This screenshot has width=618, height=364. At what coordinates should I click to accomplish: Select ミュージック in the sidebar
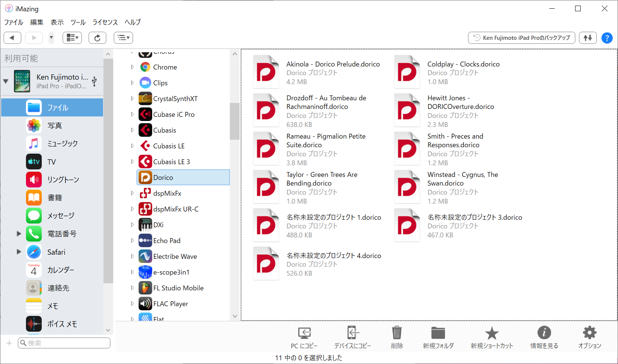52,143
